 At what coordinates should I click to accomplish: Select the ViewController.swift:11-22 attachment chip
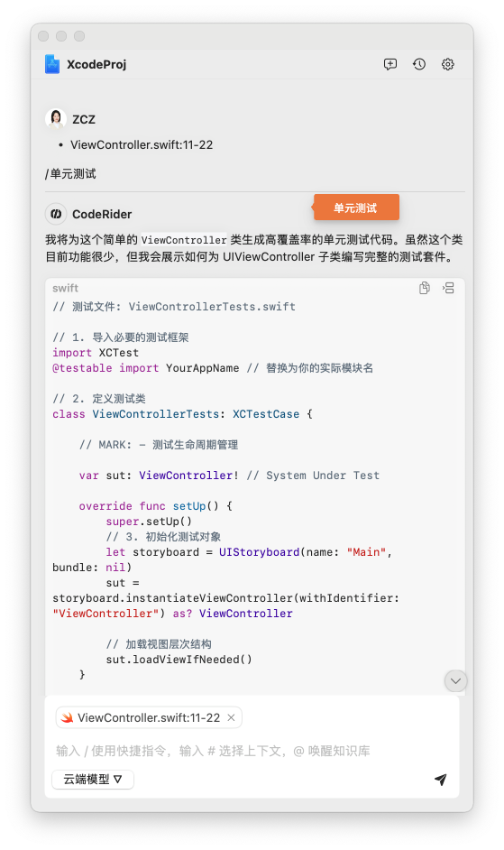point(149,717)
